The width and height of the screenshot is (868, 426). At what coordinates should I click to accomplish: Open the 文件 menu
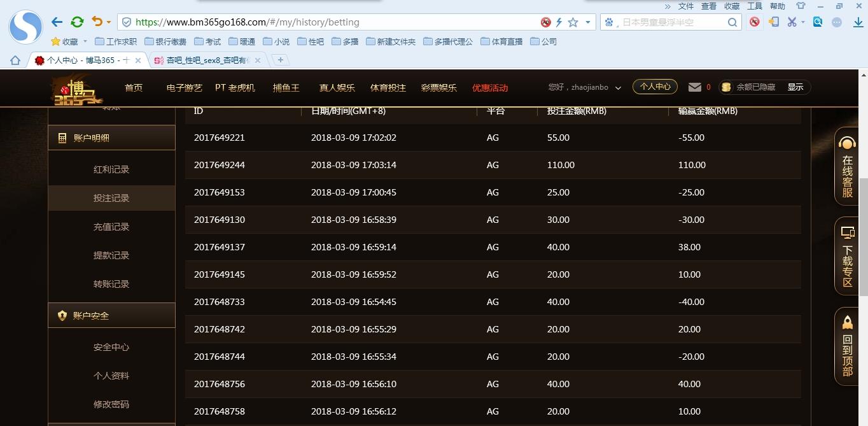point(686,6)
